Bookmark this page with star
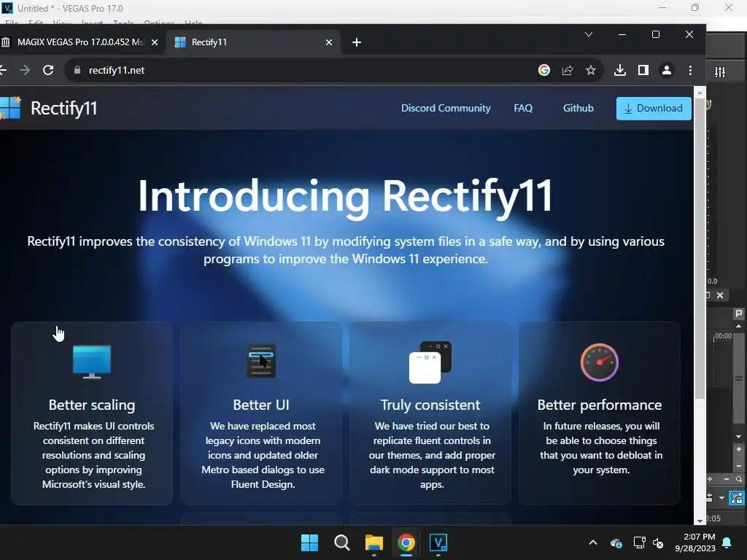This screenshot has width=747, height=560. 591,71
